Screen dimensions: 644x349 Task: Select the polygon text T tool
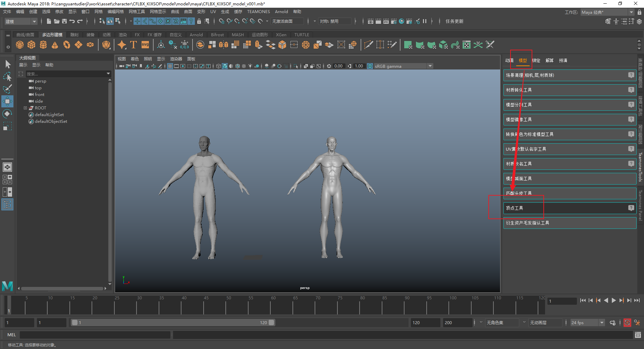(x=133, y=45)
